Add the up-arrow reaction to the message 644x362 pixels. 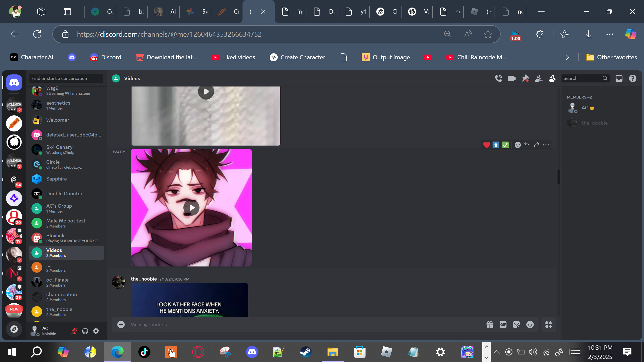[496, 145]
